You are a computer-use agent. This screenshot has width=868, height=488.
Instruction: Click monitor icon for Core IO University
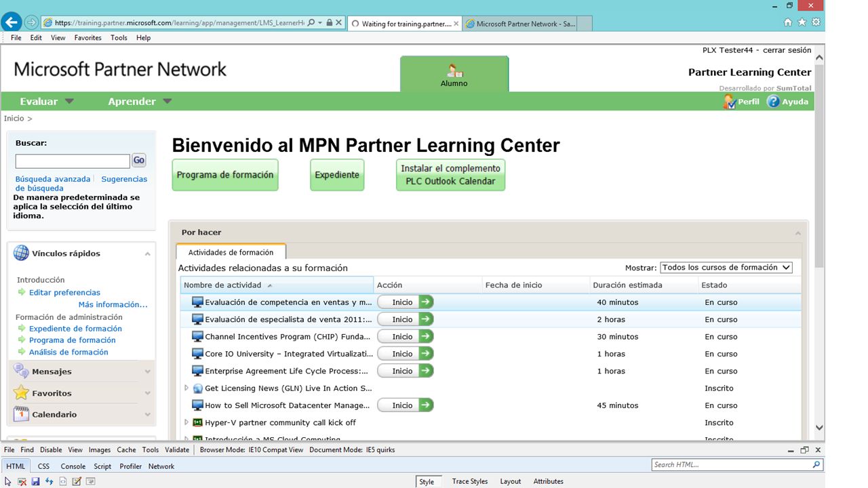tap(197, 353)
